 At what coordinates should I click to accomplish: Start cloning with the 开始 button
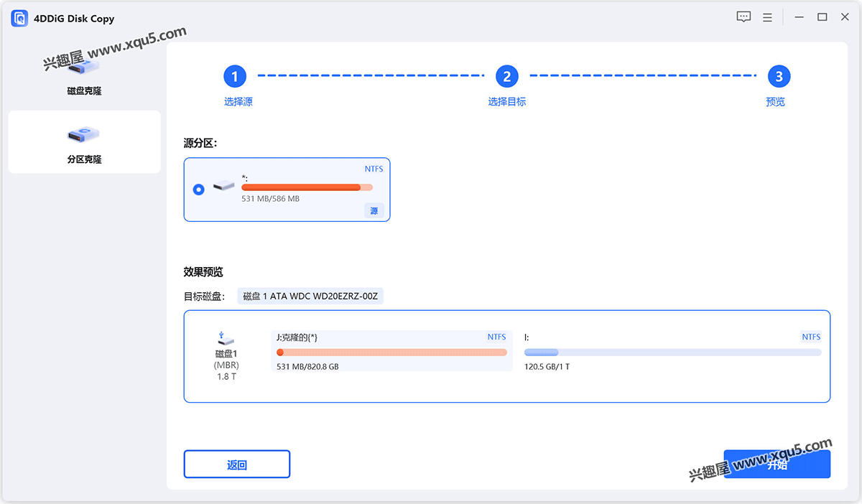coord(777,465)
